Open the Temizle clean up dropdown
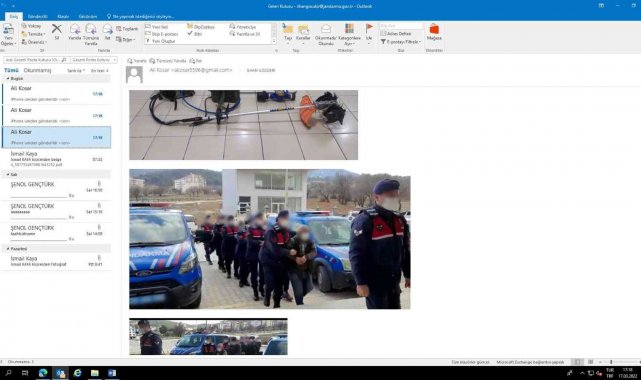This screenshot has height=380, width=641. (x=33, y=34)
